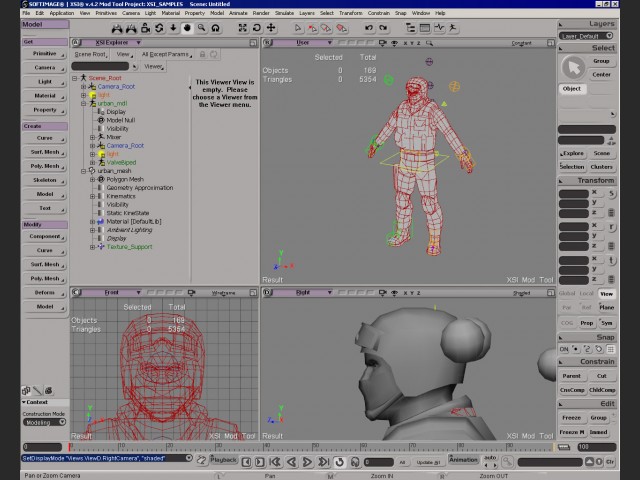Open the File menu
640x480 pixels.
(26, 13)
